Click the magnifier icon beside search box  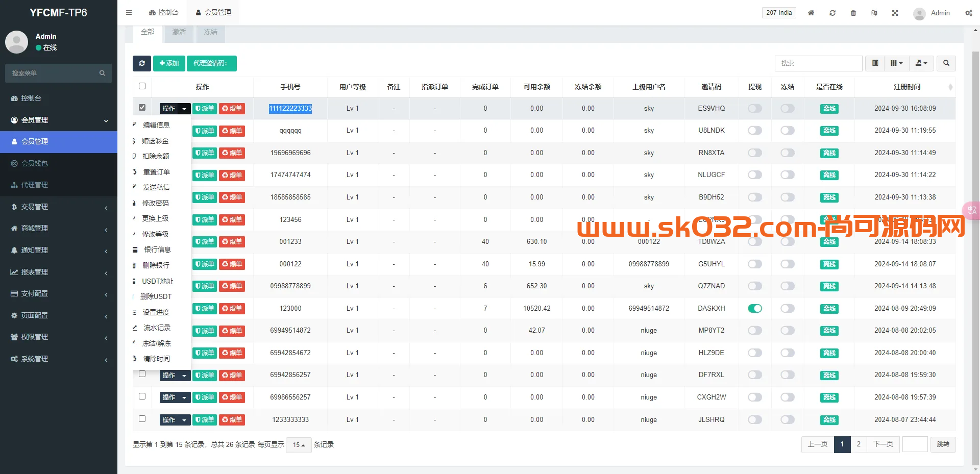(946, 63)
